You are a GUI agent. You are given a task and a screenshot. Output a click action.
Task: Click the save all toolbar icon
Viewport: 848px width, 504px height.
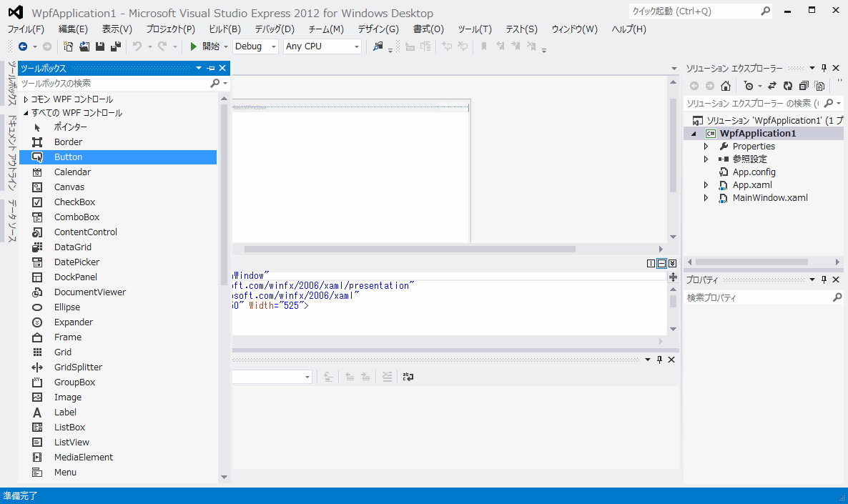pyautogui.click(x=116, y=46)
